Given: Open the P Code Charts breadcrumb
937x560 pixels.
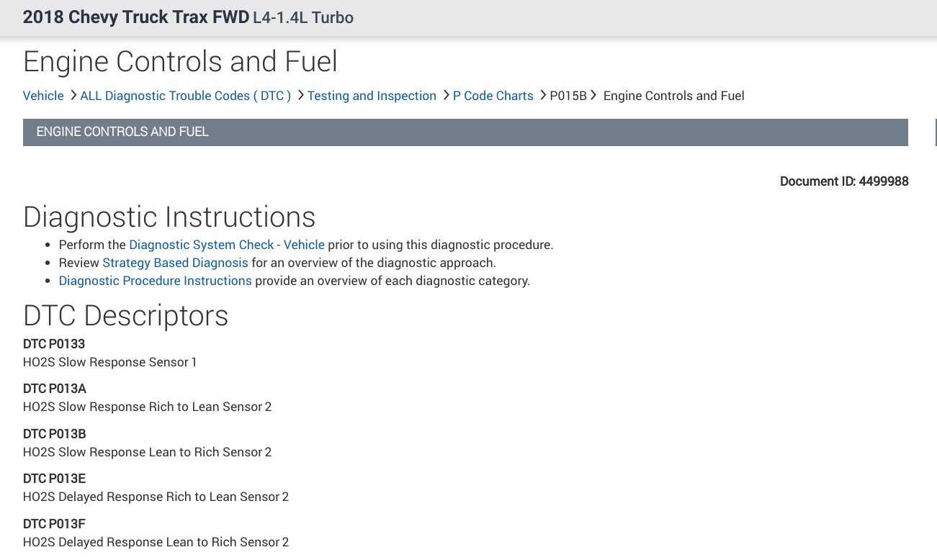Looking at the screenshot, I should [x=493, y=96].
